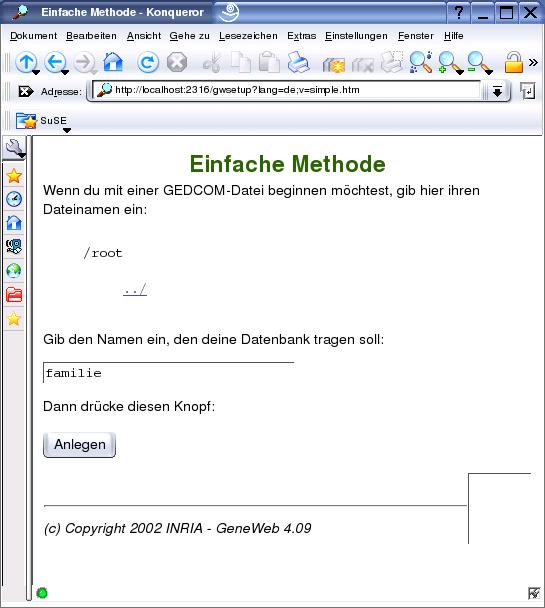Zoom out with the minus magnifier
Viewport: 545px width, 608px height.
click(x=479, y=62)
